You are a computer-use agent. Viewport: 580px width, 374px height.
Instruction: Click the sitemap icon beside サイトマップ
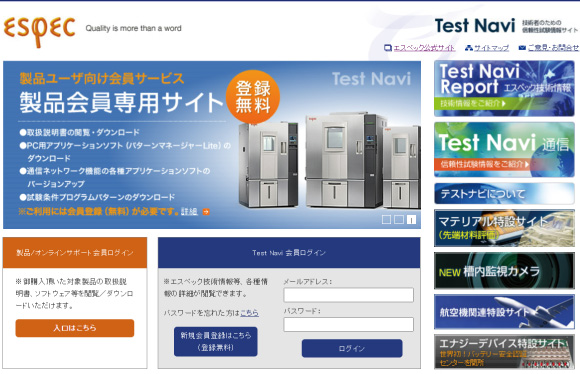pos(469,48)
